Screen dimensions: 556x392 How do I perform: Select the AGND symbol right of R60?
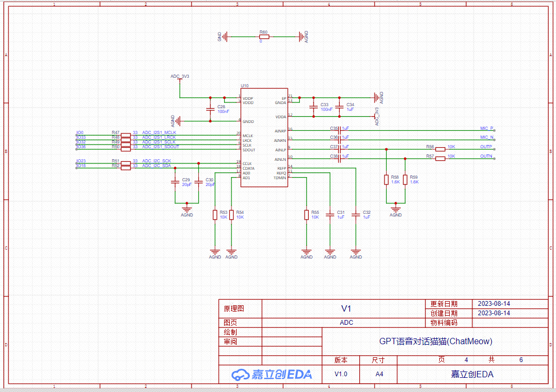pyautogui.click(x=302, y=37)
